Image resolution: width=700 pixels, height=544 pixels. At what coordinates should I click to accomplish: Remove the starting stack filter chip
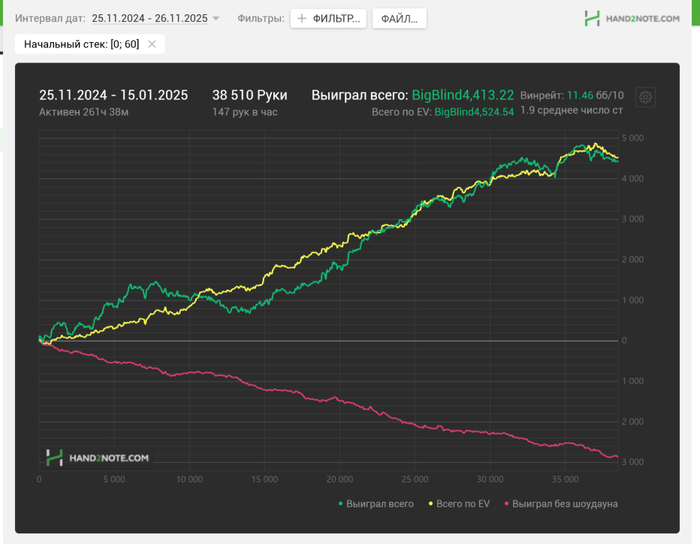(x=152, y=44)
